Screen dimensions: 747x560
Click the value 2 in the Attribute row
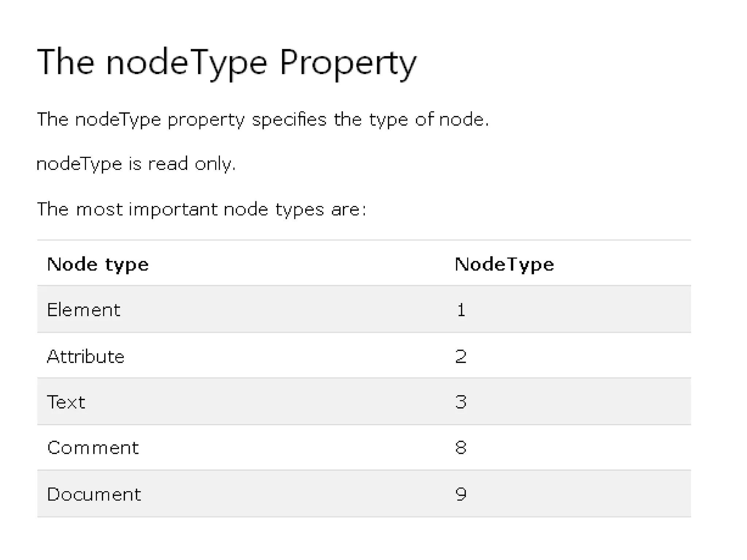coord(461,356)
